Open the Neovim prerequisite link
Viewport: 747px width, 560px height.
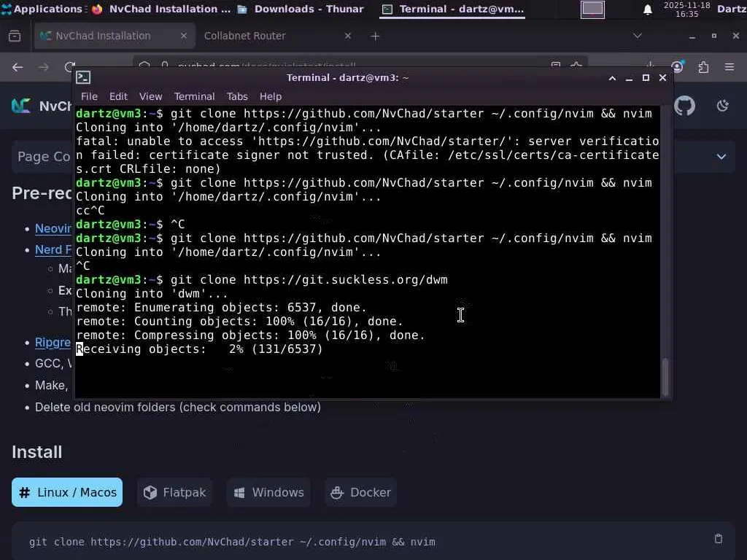(53, 228)
